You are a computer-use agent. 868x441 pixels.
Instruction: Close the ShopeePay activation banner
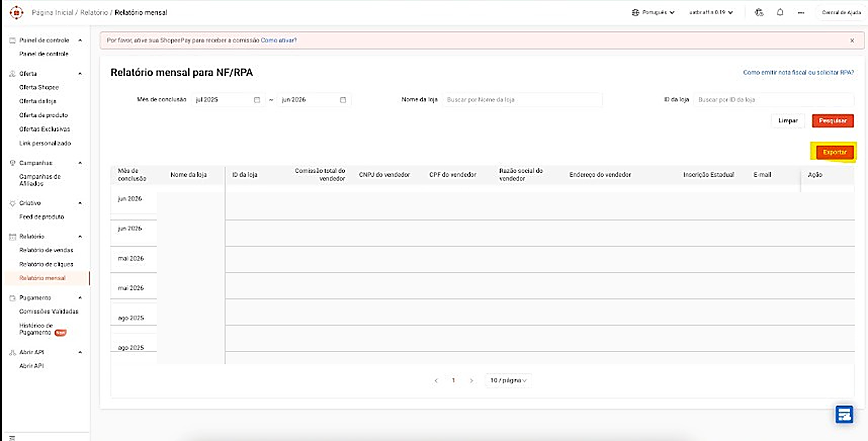point(852,40)
